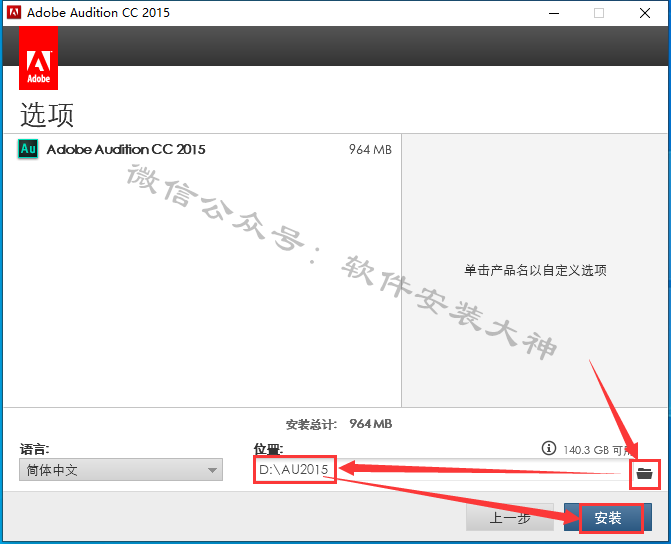Click the 安装总计 total label

click(x=311, y=425)
